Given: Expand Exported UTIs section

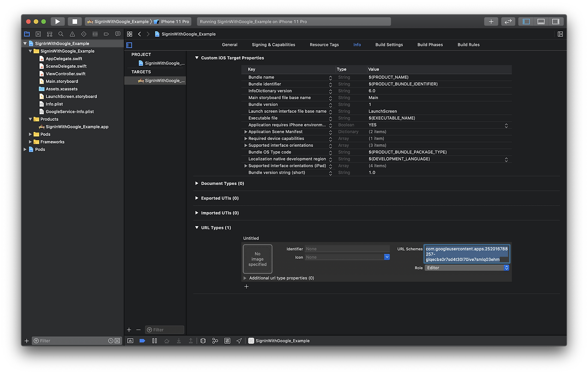Looking at the screenshot, I should coord(197,198).
